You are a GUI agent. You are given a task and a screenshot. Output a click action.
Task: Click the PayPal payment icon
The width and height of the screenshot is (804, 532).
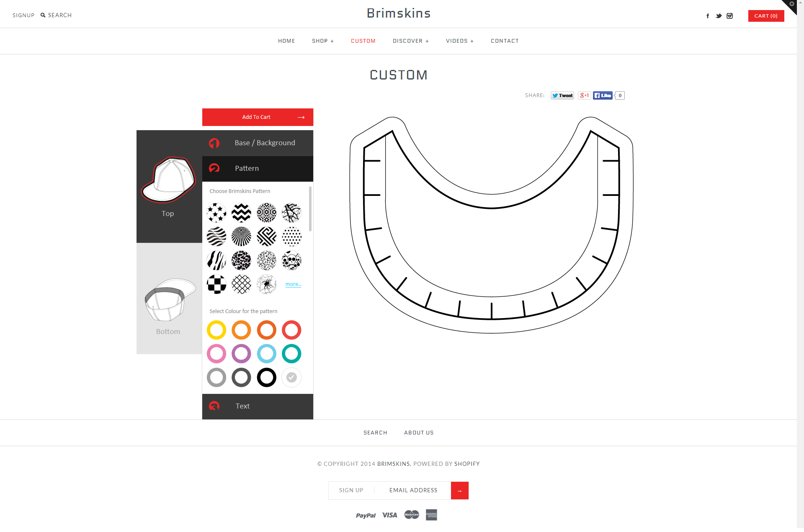pyautogui.click(x=366, y=515)
